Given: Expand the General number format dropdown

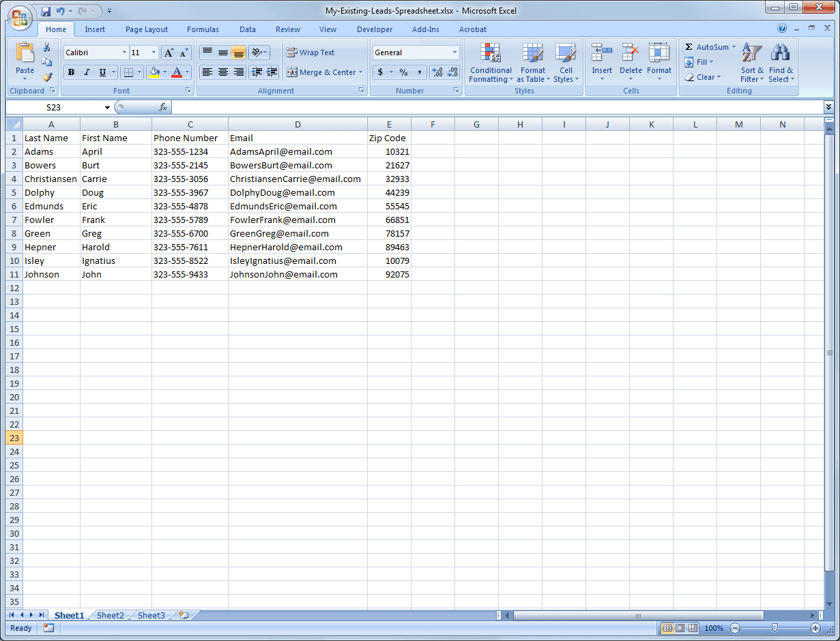Looking at the screenshot, I should coord(454,53).
